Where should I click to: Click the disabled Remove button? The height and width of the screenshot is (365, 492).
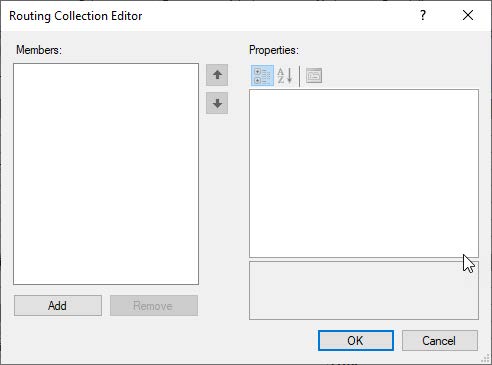pos(154,306)
